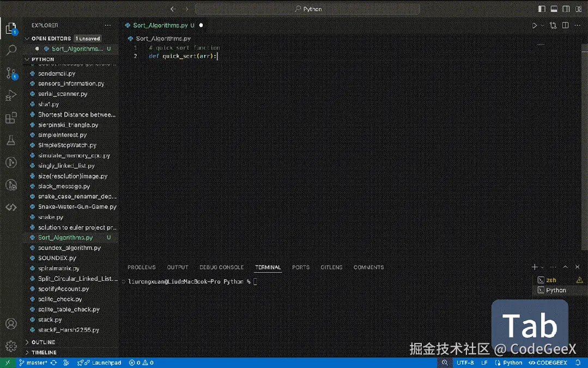588x368 pixels.
Task: Open Sort_Algorithms.py in the explorer tree
Action: coord(71,237)
